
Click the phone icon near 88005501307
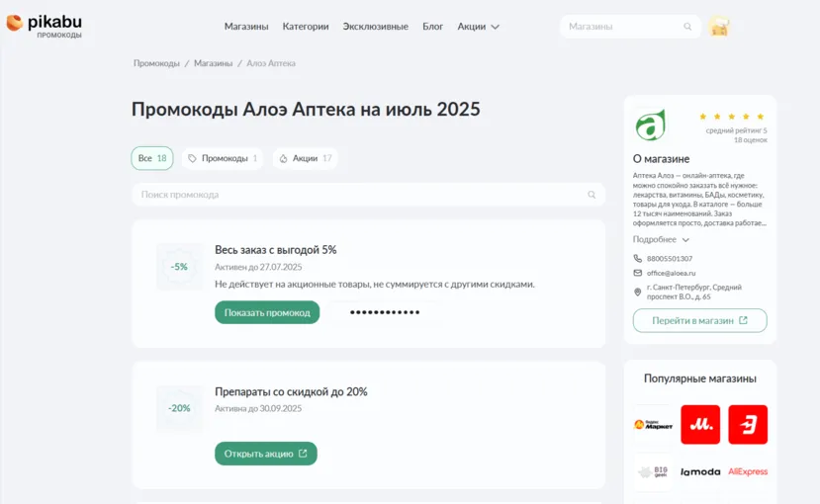pyautogui.click(x=637, y=259)
